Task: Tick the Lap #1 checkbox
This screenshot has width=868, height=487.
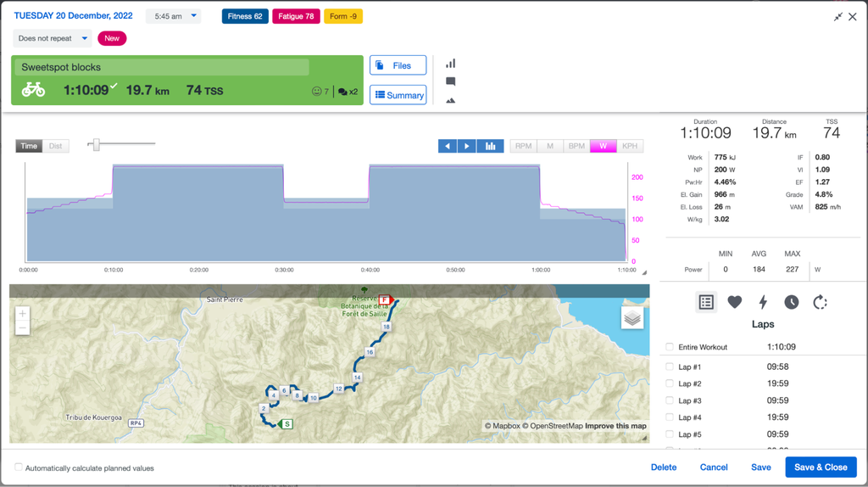Action: [670, 367]
